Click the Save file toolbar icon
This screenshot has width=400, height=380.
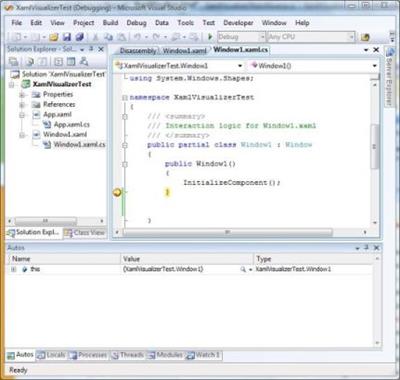67,37
